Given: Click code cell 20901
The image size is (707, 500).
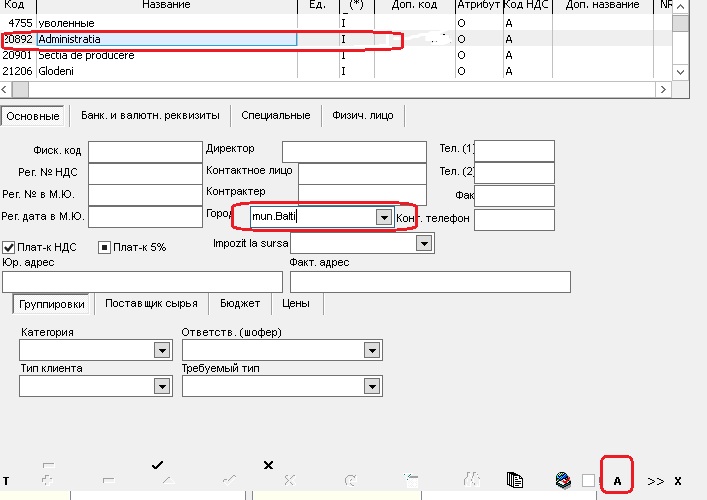Looking at the screenshot, I should point(17,55).
